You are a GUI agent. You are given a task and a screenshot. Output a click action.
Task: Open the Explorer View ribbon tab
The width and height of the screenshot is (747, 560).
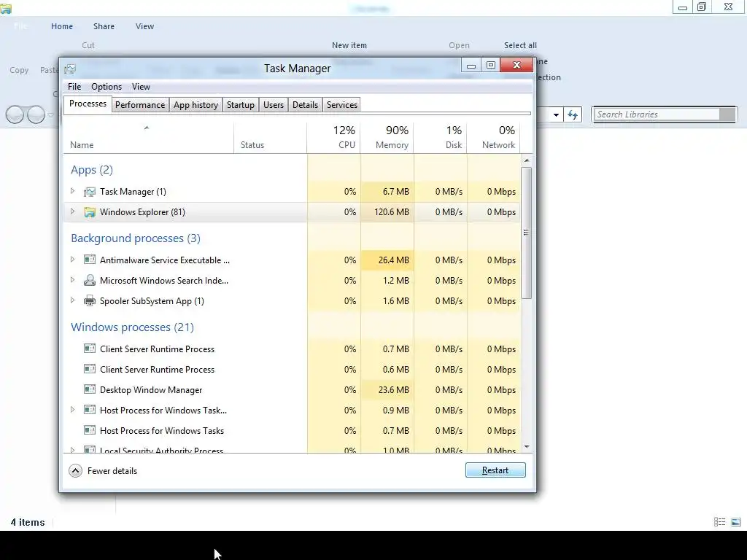tap(145, 27)
